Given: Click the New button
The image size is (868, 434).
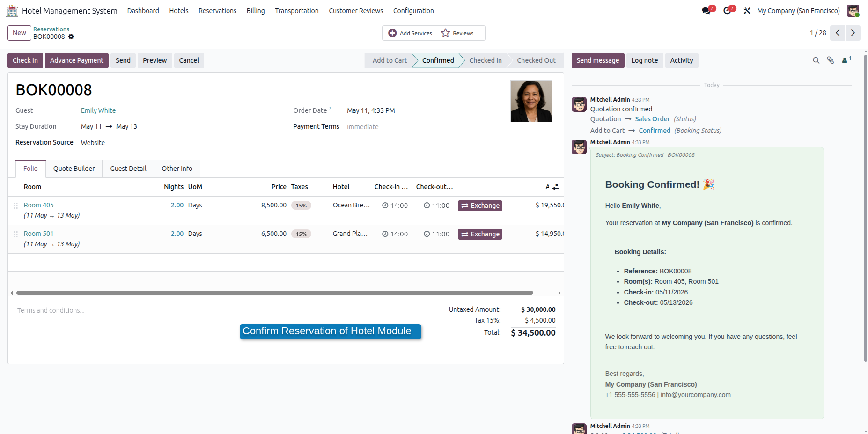Looking at the screenshot, I should [19, 33].
